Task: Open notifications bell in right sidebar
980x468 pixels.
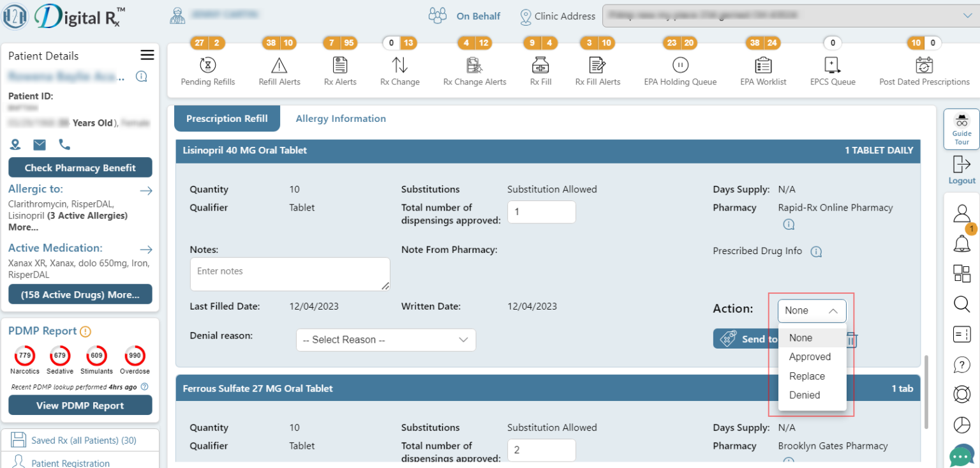Action: coord(961,243)
